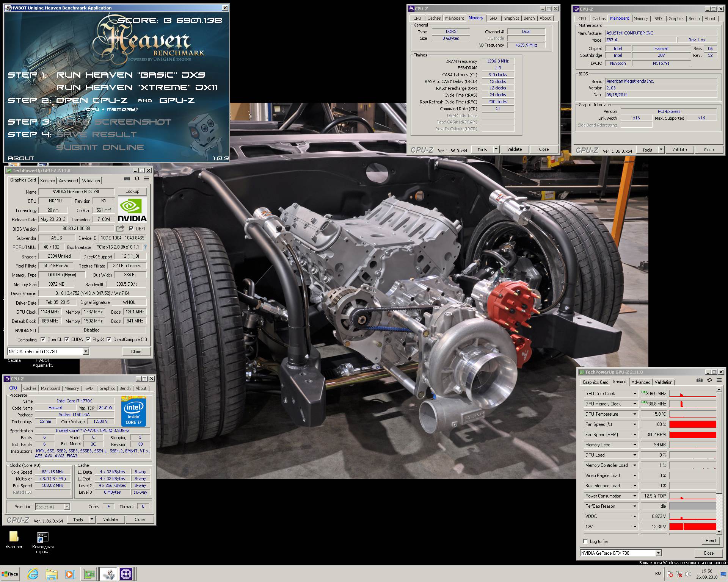728x582 pixels.
Task: Open the GPU selector dropdown in GPU-Z Graphics Card
Action: (86, 352)
